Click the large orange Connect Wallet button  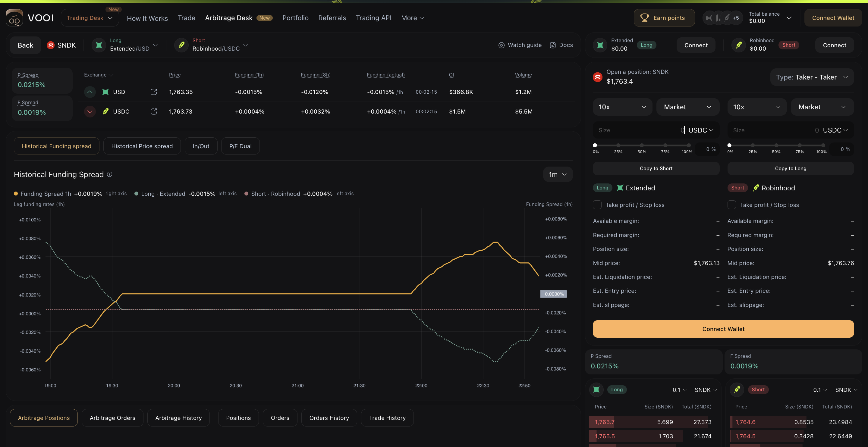(723, 329)
